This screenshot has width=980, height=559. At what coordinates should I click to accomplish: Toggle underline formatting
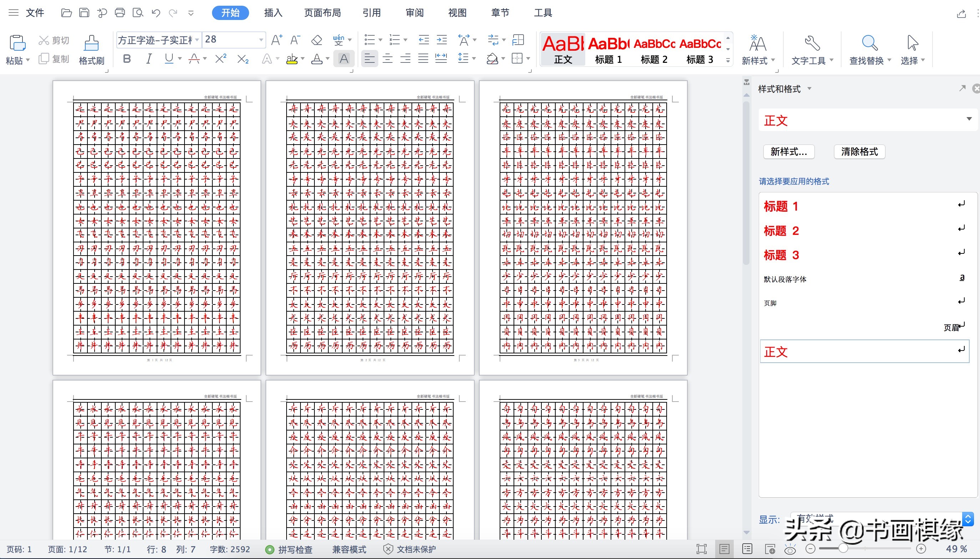point(169,59)
